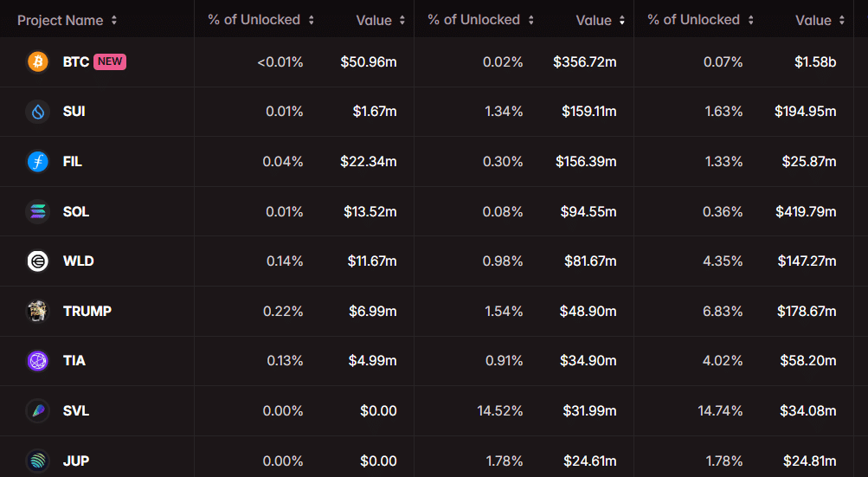Viewport: 868px width, 477px height.
Task: Click the Filecoin FIL logo icon
Action: 38,162
